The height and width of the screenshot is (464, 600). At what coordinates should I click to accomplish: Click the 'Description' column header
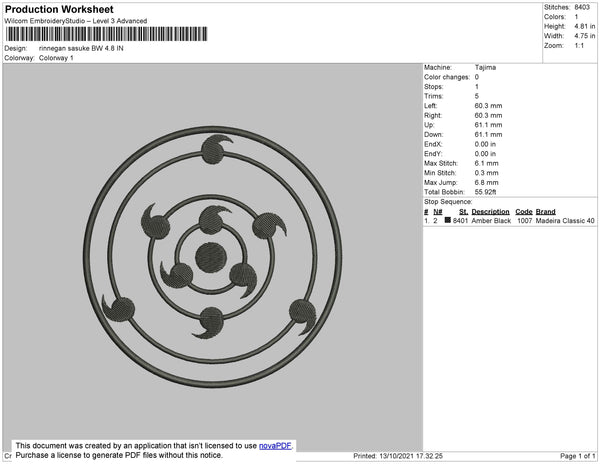tap(491, 212)
